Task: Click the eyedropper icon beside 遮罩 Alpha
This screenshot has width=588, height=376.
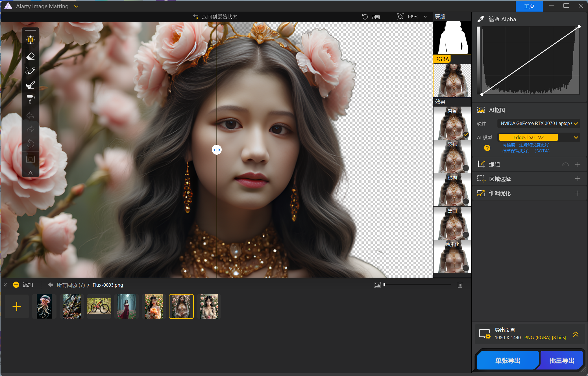Action: tap(481, 19)
